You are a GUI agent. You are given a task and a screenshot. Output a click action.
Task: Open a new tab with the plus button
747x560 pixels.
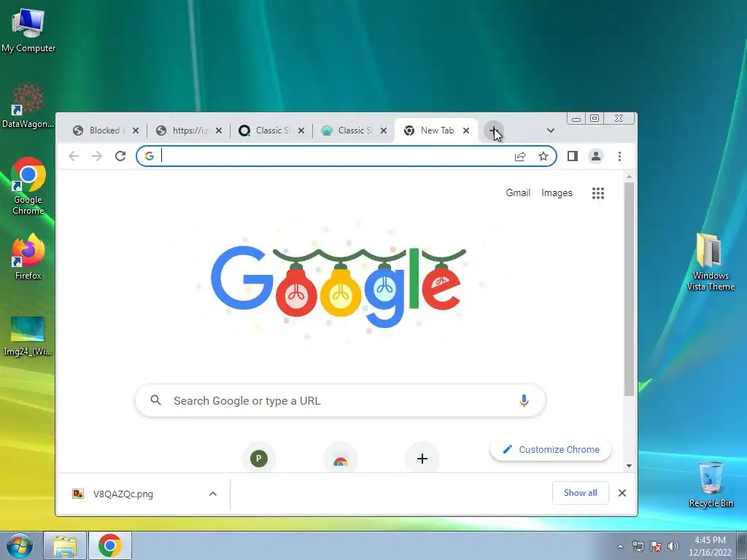click(x=493, y=131)
